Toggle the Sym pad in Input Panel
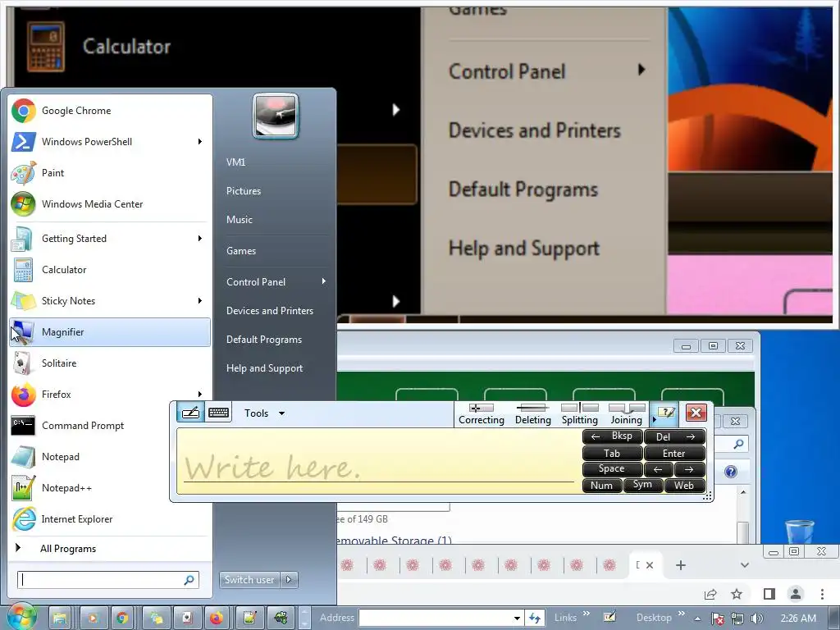 pyautogui.click(x=642, y=486)
